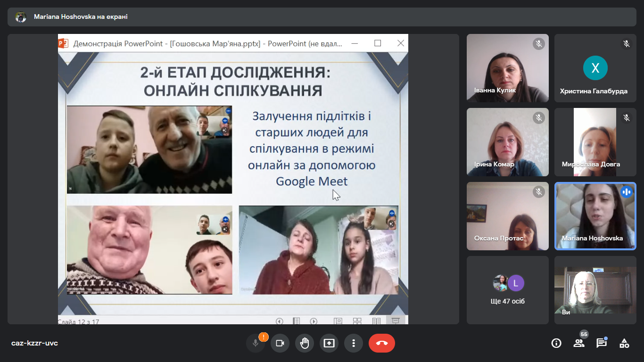
Task: Go to the previous slide arrow
Action: click(x=280, y=321)
